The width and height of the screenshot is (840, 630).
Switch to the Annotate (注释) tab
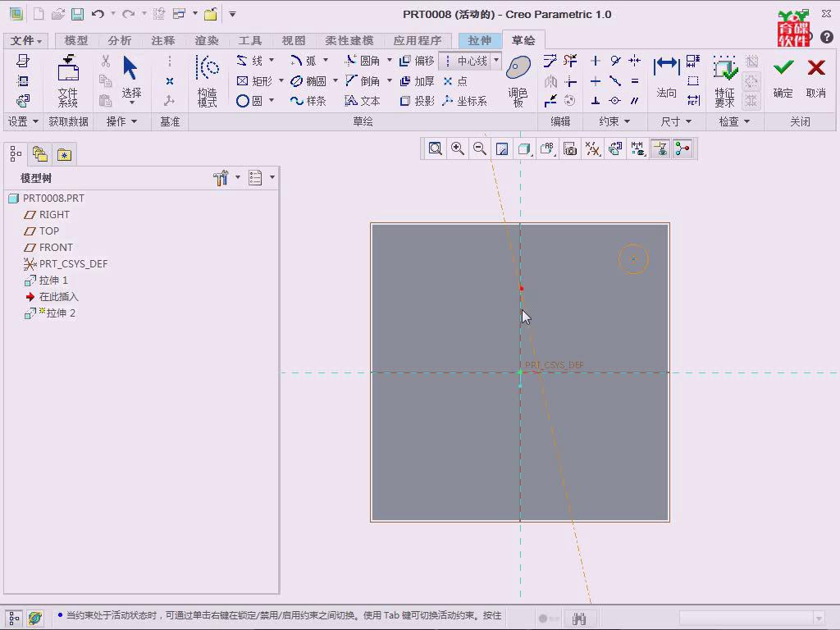coord(163,41)
